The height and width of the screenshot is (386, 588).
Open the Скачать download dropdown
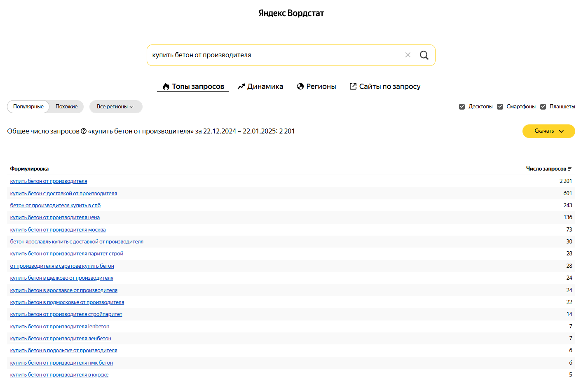548,131
